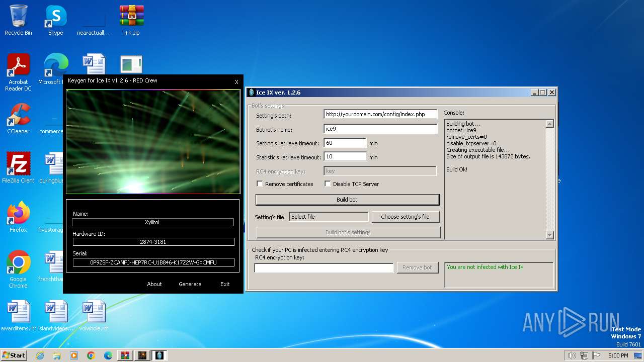Click the Serial field in Keygen
This screenshot has height=362, width=644.
[153, 262]
